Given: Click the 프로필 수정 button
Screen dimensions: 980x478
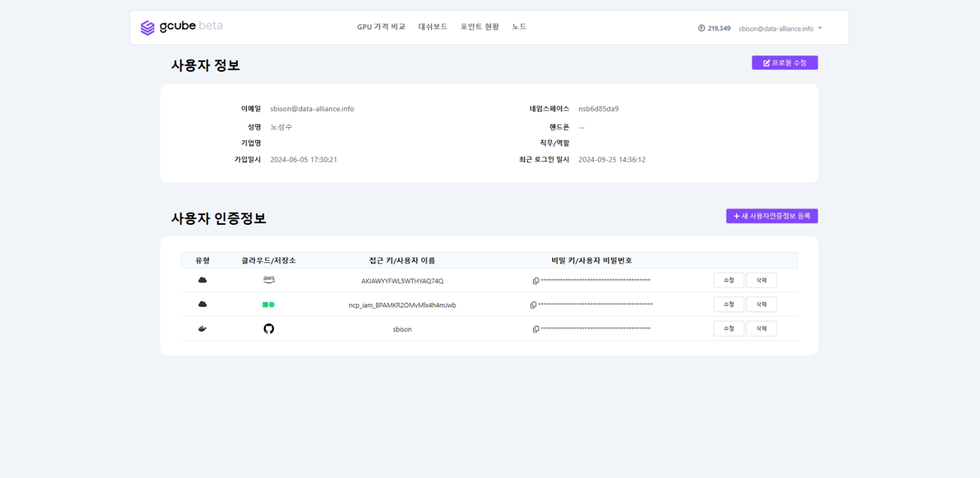Looking at the screenshot, I should click(x=784, y=63).
